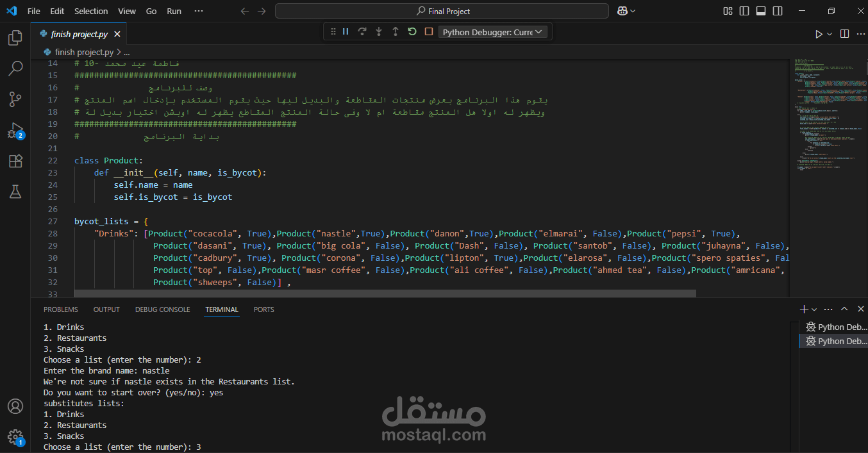
Task: Click the 'Do you want to start over?' terminal line
Action: click(x=133, y=392)
